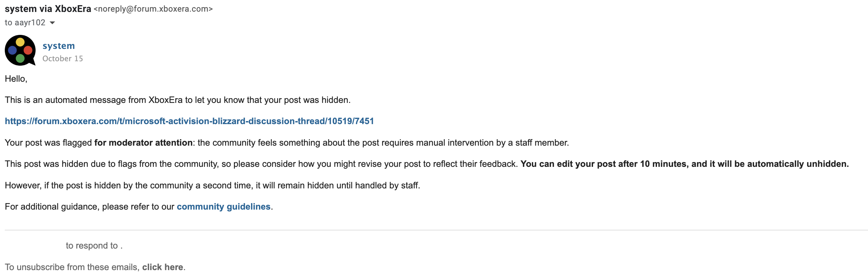The height and width of the screenshot is (279, 868).
Task: Click the XboxEra system avatar icon
Action: pos(20,50)
